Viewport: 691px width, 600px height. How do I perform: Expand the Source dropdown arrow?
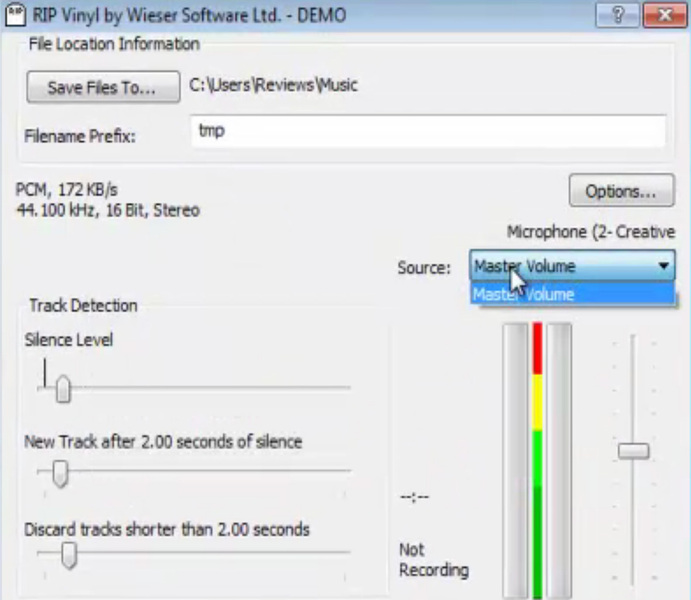pyautogui.click(x=663, y=266)
